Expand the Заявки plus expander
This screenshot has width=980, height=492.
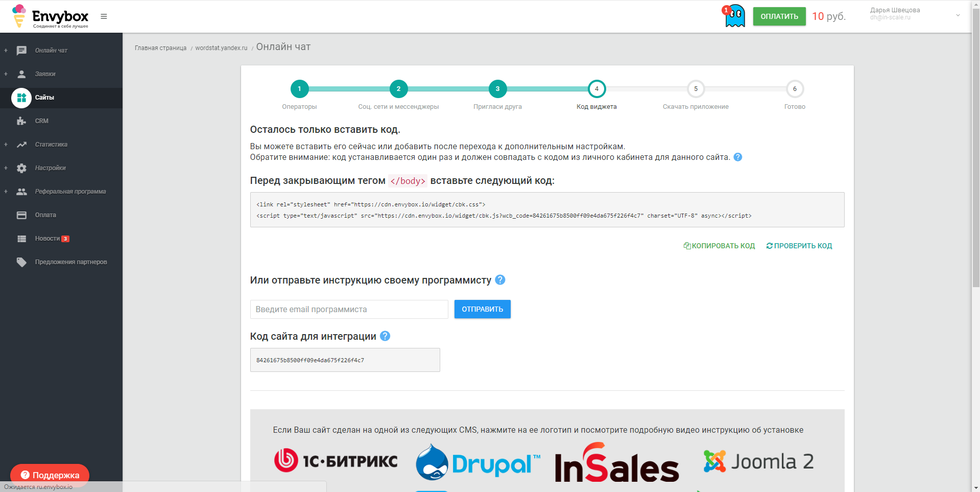(x=6, y=74)
